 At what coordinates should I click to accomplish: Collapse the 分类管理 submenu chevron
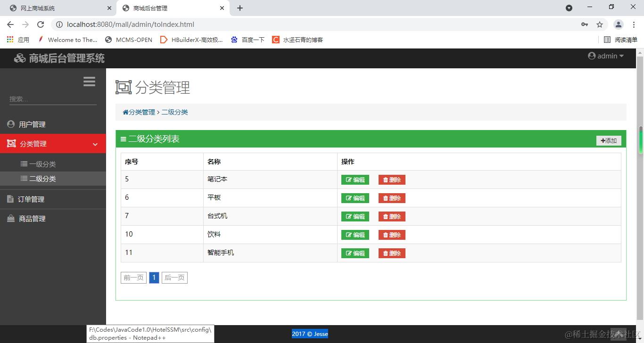coord(95,144)
